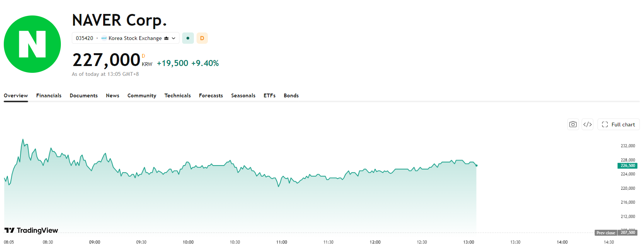View the ETFs tab
This screenshot has width=644, height=249.
[269, 95]
